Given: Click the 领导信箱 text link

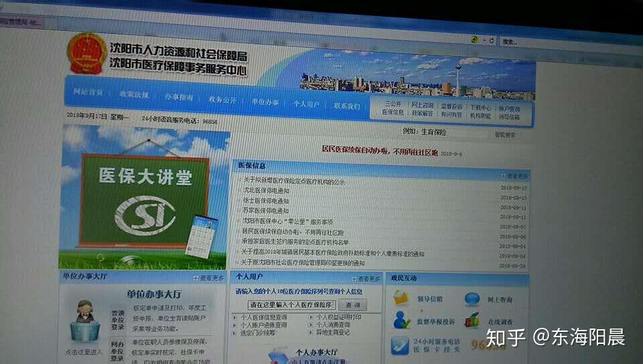Looking at the screenshot, I should pyautogui.click(x=430, y=299).
